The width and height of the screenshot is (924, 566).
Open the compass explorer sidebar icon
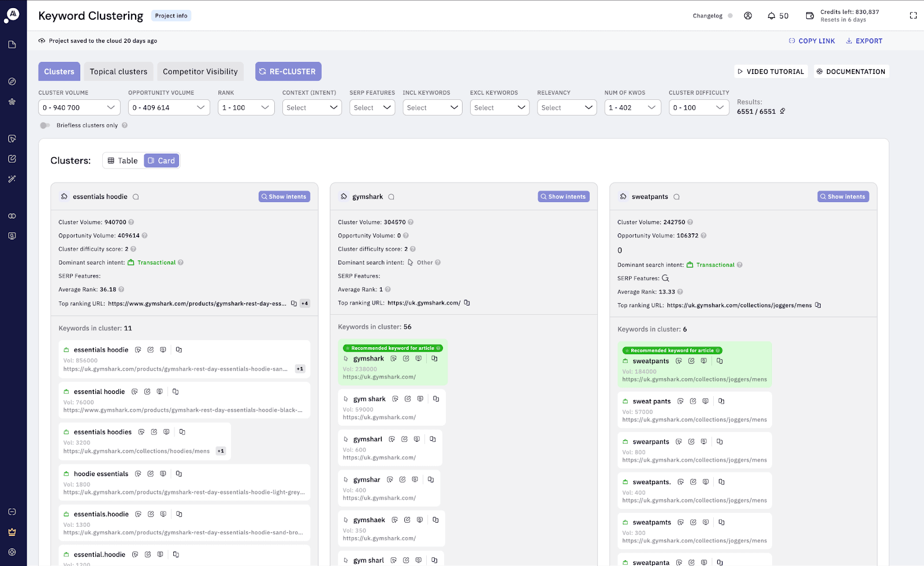click(12, 81)
